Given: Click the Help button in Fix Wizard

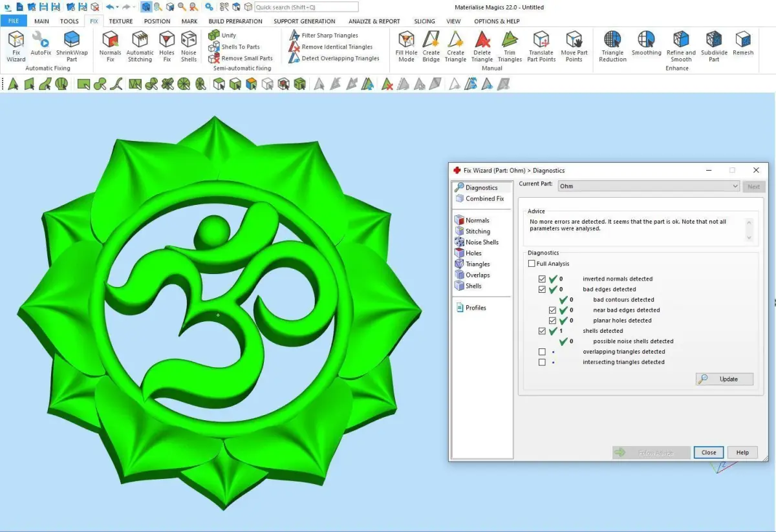Looking at the screenshot, I should coord(742,452).
